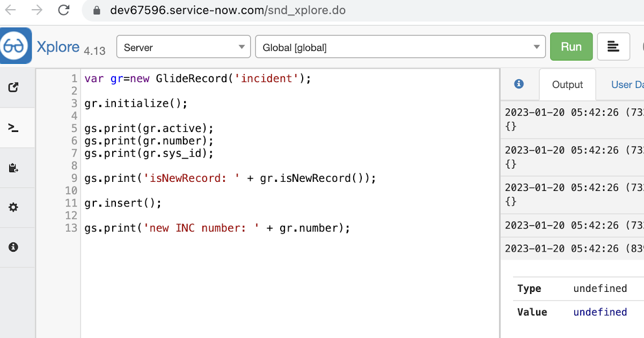Click the undefined value link

tap(600, 312)
